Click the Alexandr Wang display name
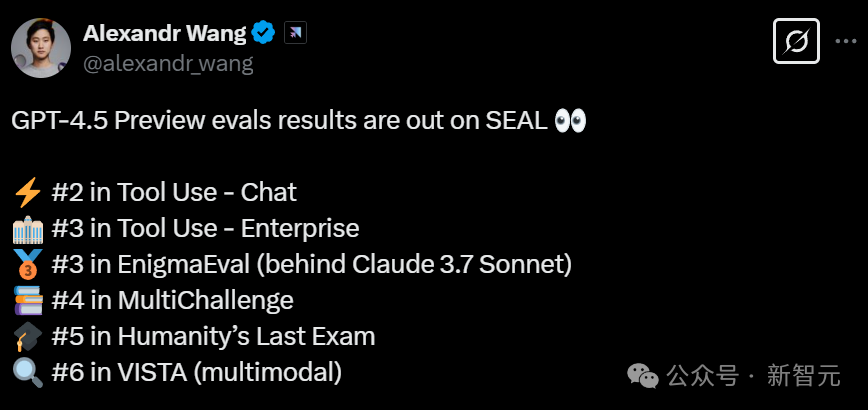 click(x=165, y=34)
